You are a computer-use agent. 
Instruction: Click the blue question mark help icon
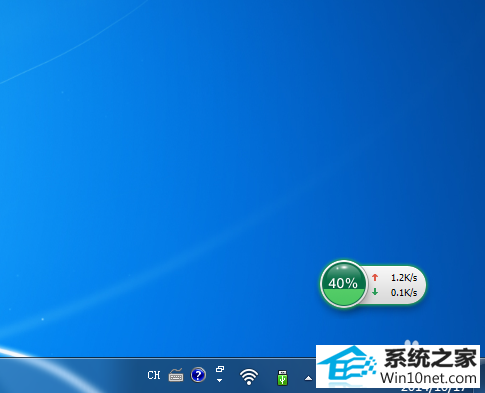pos(198,375)
